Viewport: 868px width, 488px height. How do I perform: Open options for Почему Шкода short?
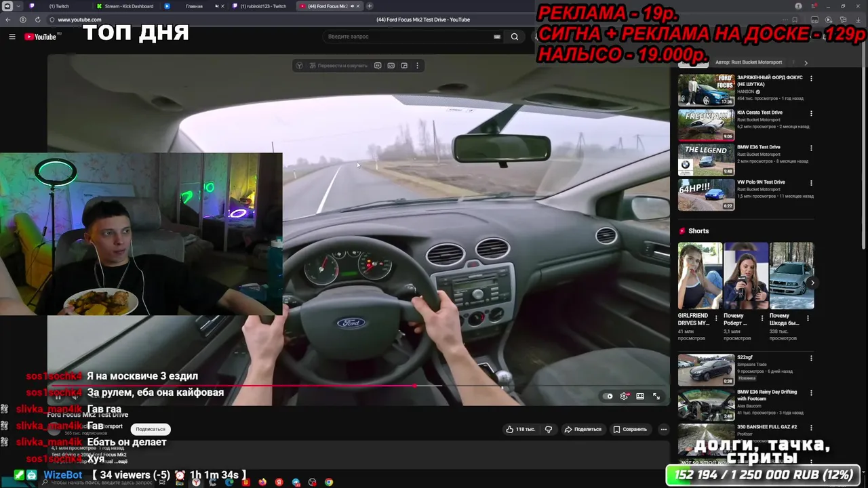(808, 317)
